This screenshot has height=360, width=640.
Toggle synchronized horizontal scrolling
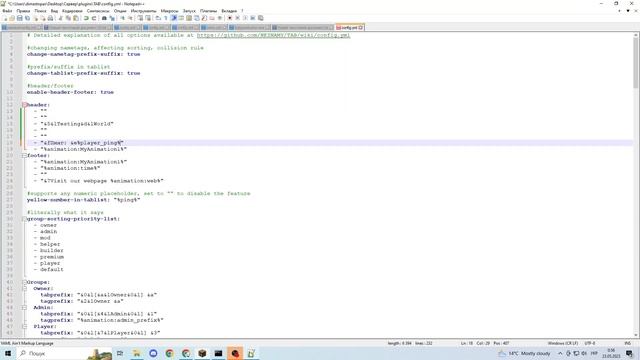pyautogui.click(x=148, y=18)
